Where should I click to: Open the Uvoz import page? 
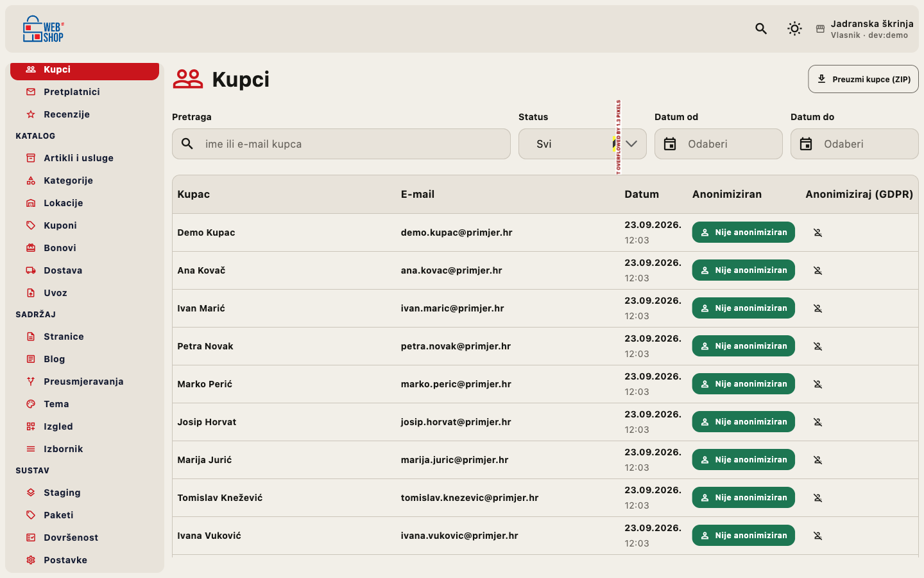pos(85,293)
